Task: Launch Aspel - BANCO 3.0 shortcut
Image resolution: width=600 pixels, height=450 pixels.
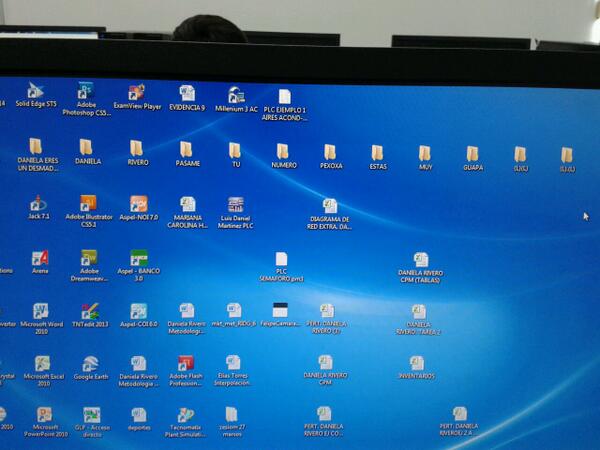Action: (139, 266)
